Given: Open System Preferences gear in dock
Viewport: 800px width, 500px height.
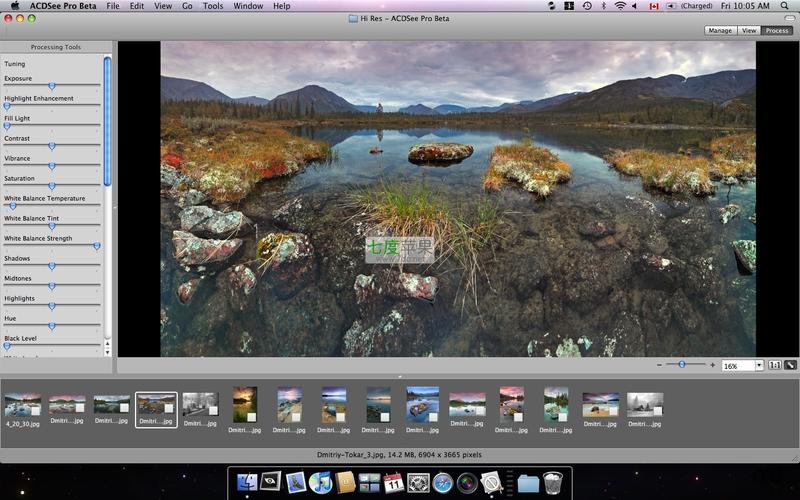Looking at the screenshot, I should pos(418,483).
